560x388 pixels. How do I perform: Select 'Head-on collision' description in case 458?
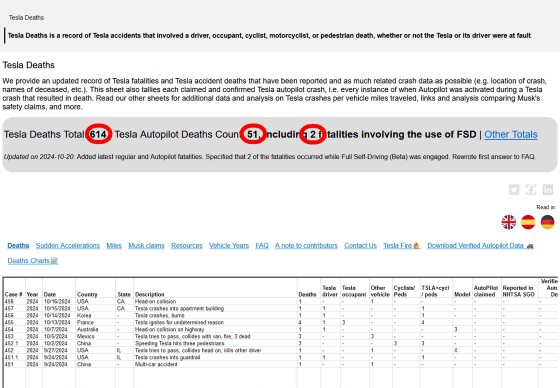155,302
